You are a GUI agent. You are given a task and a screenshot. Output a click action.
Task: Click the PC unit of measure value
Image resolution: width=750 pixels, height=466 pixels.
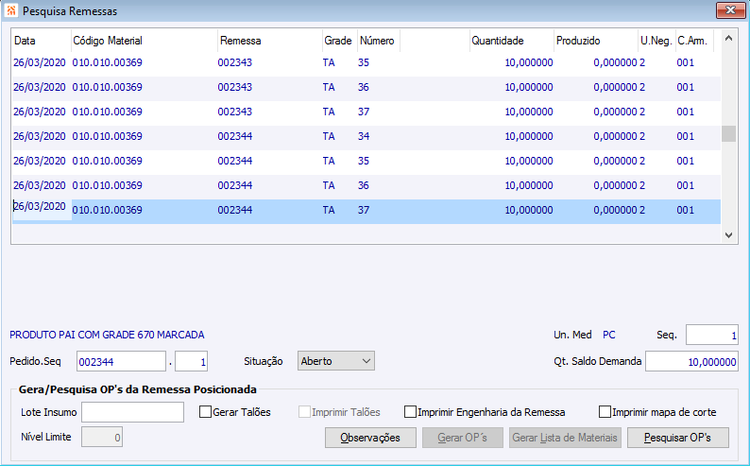tap(609, 335)
